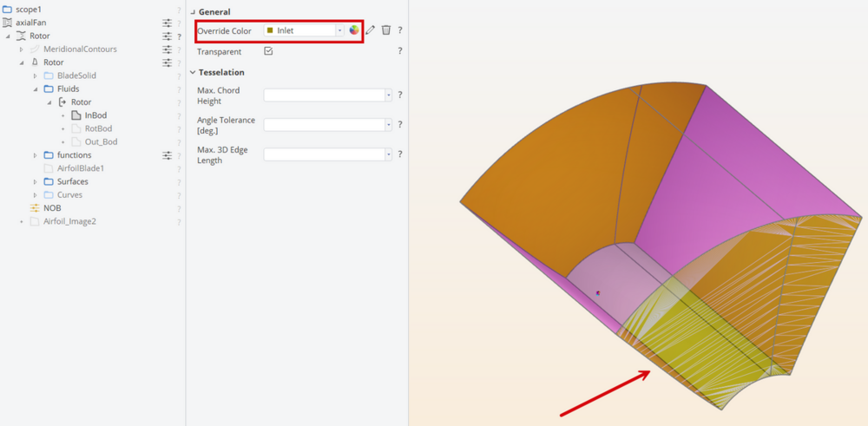Click the Inlet value in Override Color box
This screenshot has height=426, width=868.
tap(286, 30)
